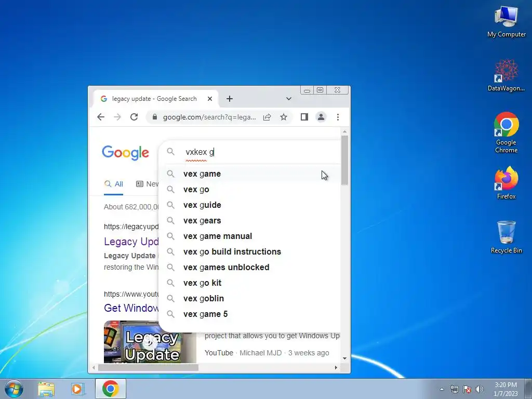Screen dimensions: 532x399
Task: Click the Chrome address bar URL
Action: 209,117
